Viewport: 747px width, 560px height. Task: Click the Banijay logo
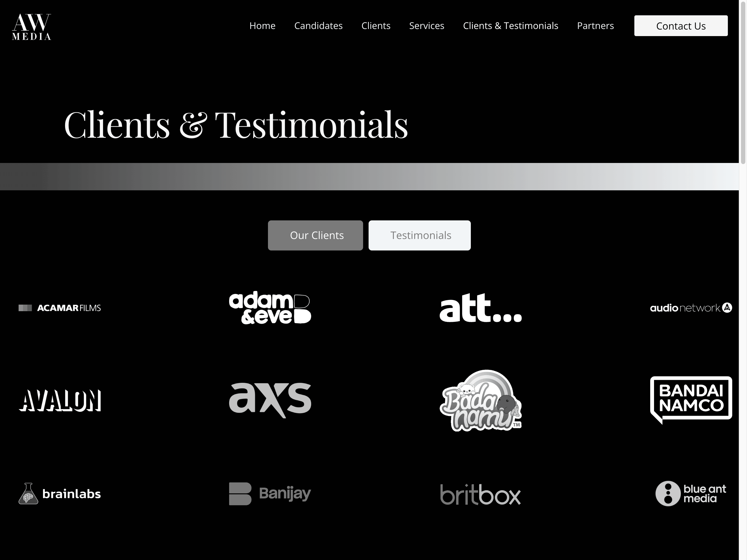point(269,493)
